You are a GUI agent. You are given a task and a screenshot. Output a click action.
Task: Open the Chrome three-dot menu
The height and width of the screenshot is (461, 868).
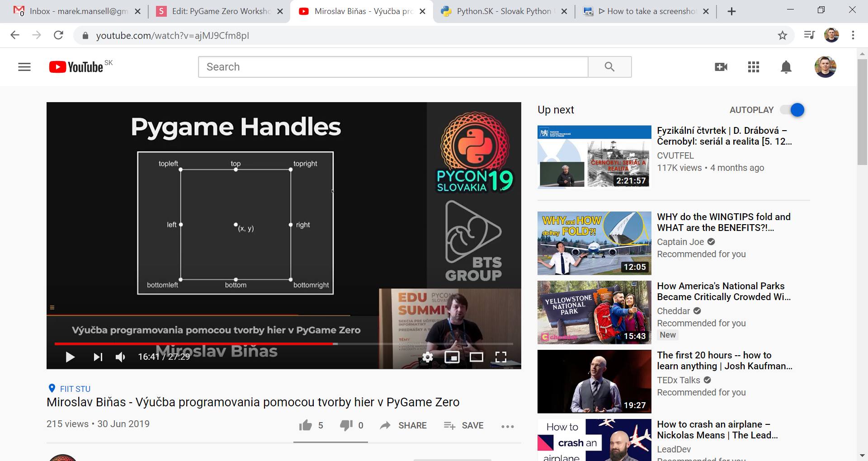click(x=853, y=35)
